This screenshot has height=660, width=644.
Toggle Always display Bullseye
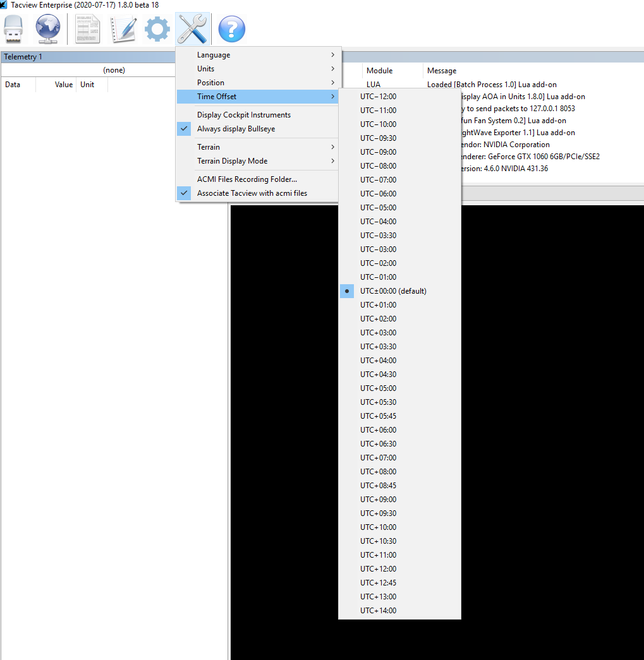257,129
